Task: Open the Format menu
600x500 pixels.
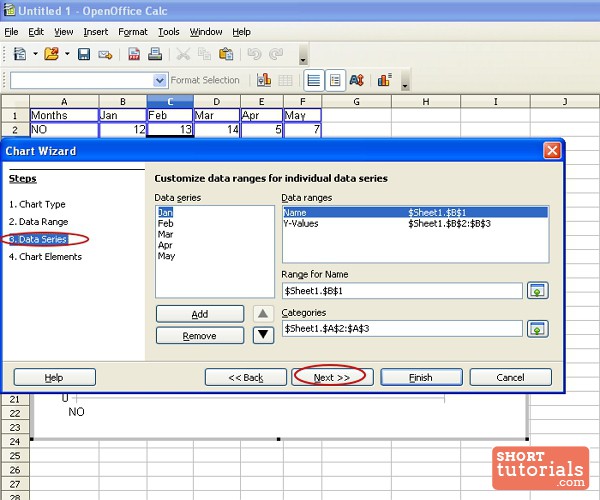Action: [133, 32]
